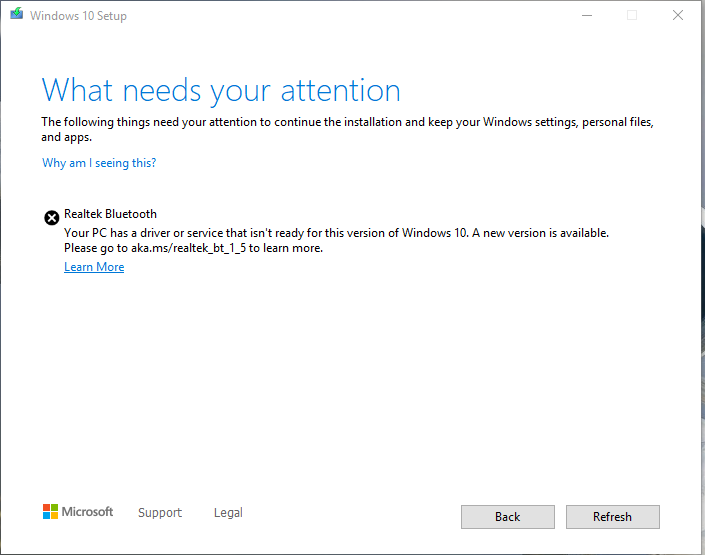Screen dimensions: 705x555
Task: Click the Microsoft logo in the footer
Action: (x=78, y=512)
